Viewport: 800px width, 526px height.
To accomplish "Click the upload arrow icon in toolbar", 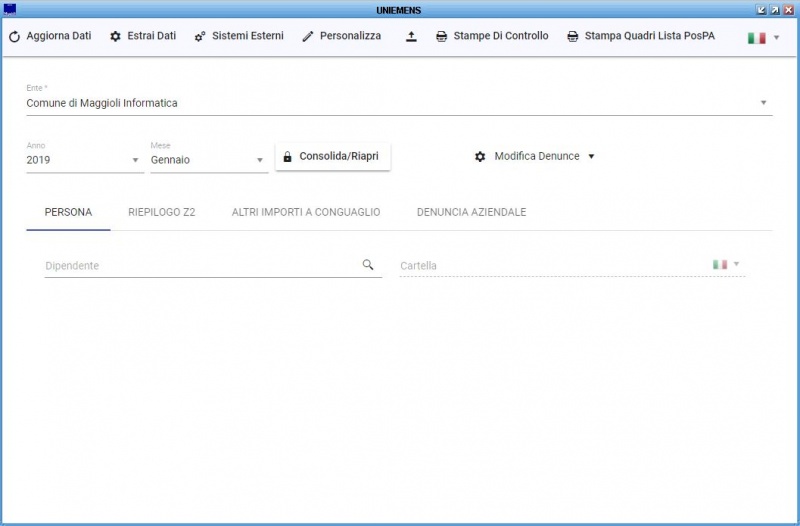I will (x=411, y=37).
